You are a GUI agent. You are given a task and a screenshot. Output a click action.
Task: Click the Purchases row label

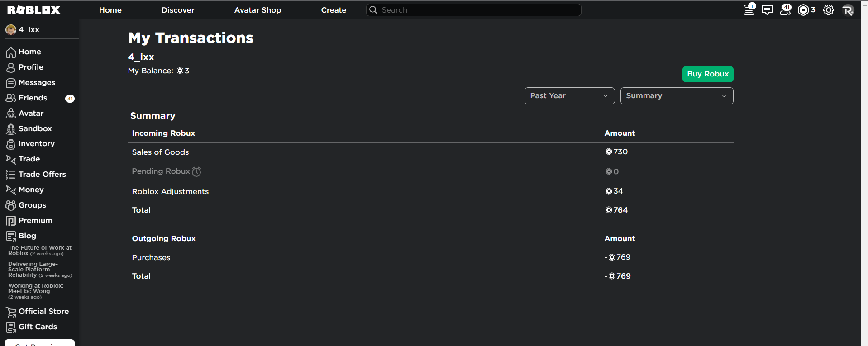click(151, 258)
